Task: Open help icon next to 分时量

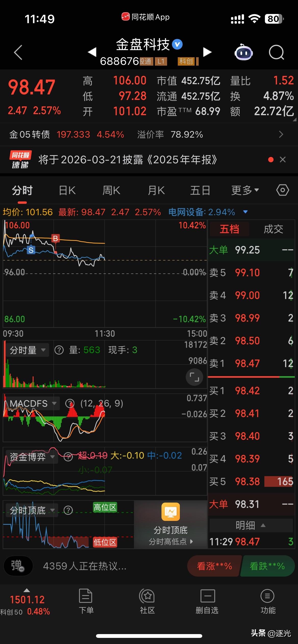Action: 59,350
